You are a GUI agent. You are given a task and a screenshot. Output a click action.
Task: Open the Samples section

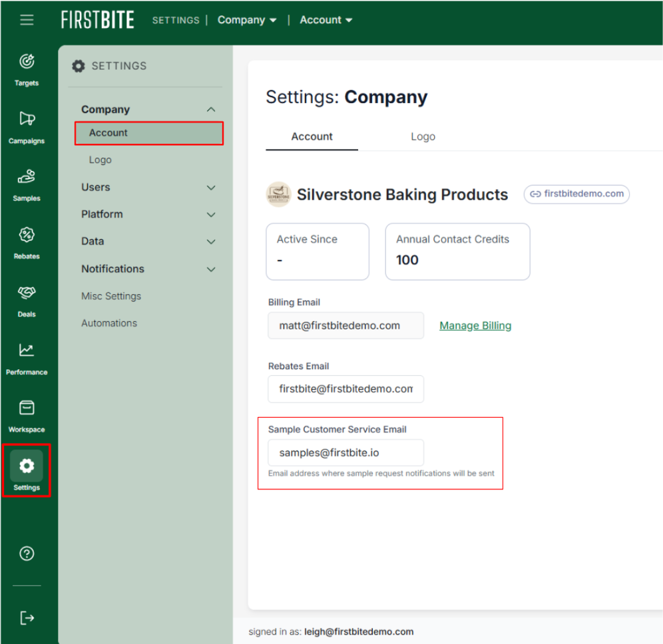coord(27,186)
